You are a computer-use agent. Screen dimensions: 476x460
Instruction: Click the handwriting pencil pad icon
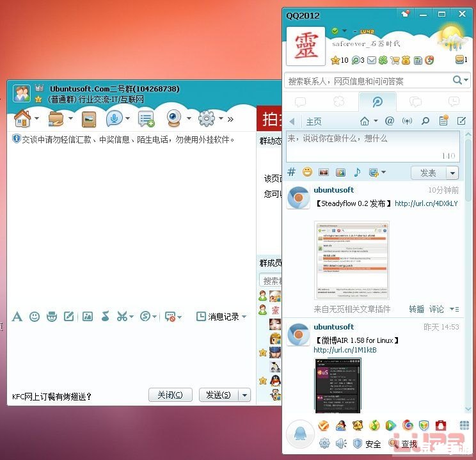point(69,317)
